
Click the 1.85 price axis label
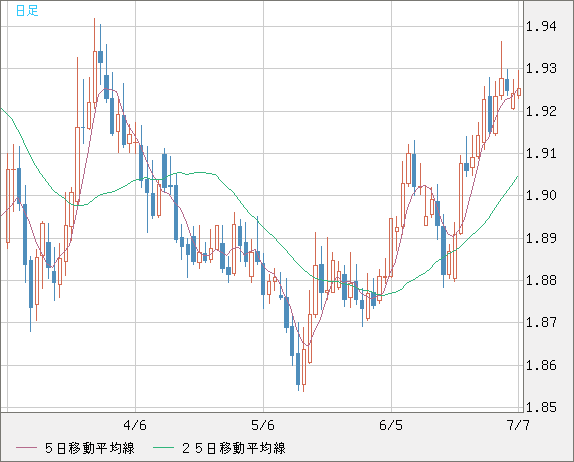(x=541, y=407)
